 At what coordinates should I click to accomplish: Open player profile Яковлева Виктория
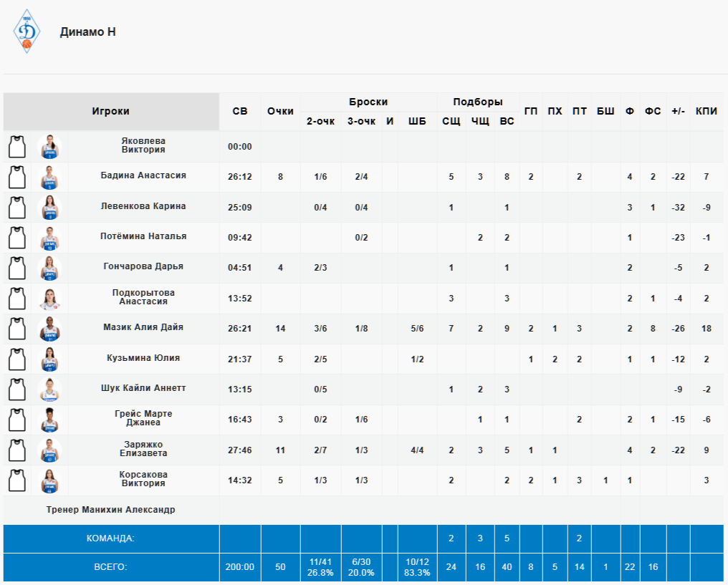(x=143, y=145)
